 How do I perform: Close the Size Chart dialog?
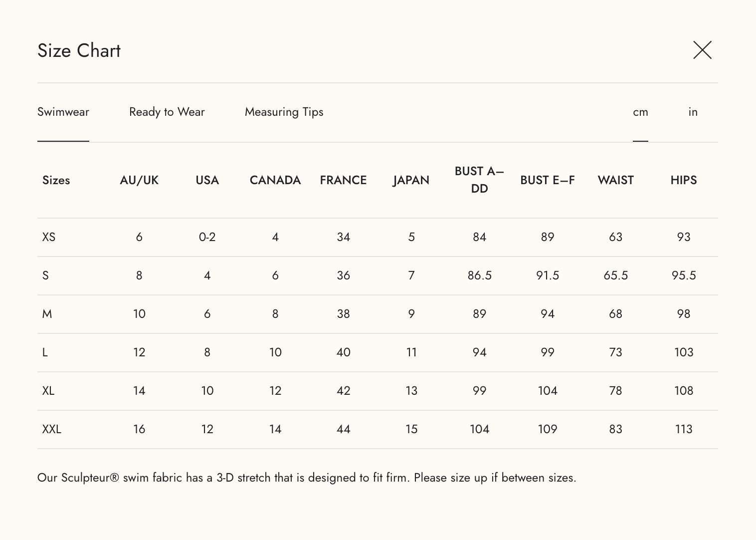[x=702, y=50]
